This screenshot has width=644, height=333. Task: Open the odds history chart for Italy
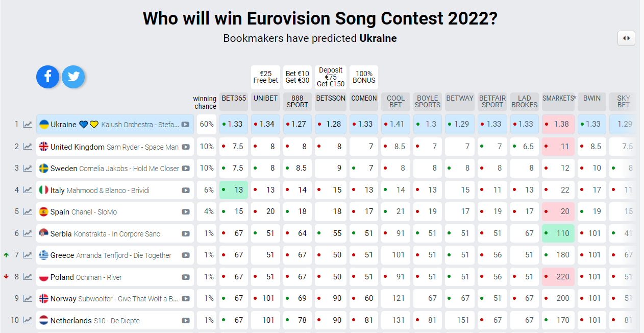point(28,190)
